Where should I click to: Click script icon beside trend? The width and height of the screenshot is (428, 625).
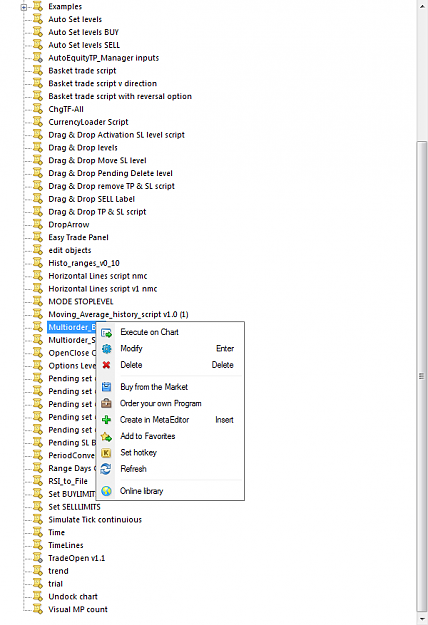tap(38, 570)
